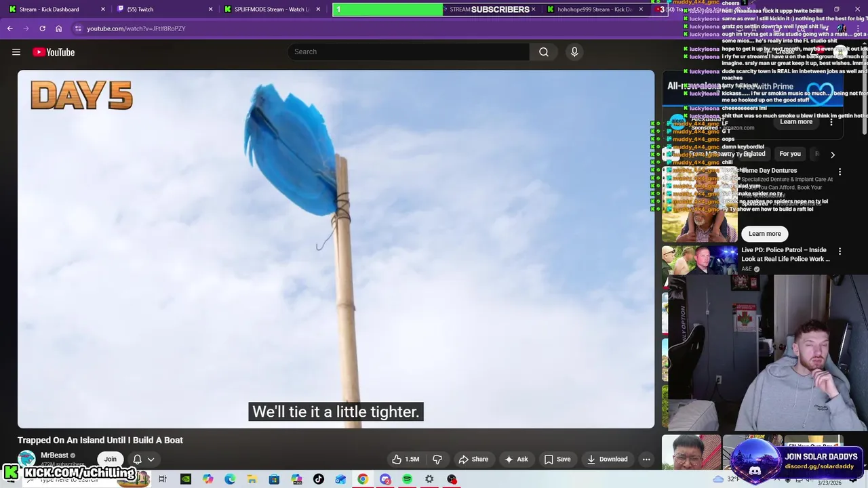Click the Same Day Dentures ad title
868x488 pixels.
(769, 171)
